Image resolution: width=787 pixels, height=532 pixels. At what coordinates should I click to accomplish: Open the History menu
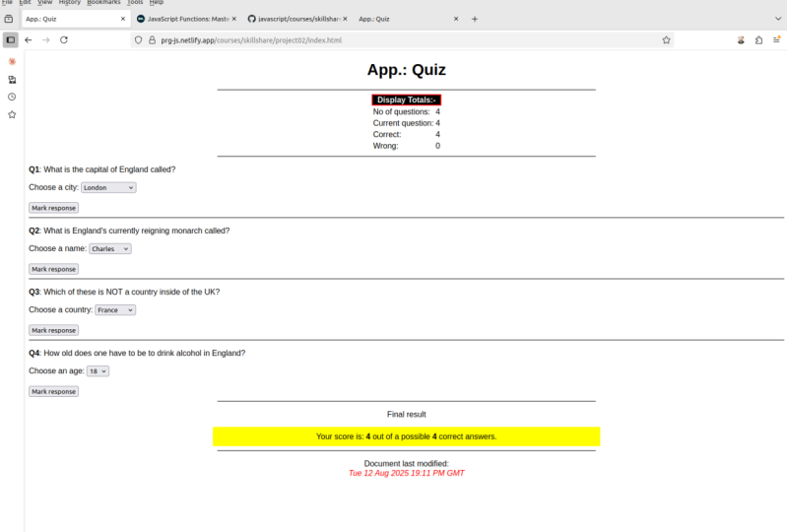(69, 3)
